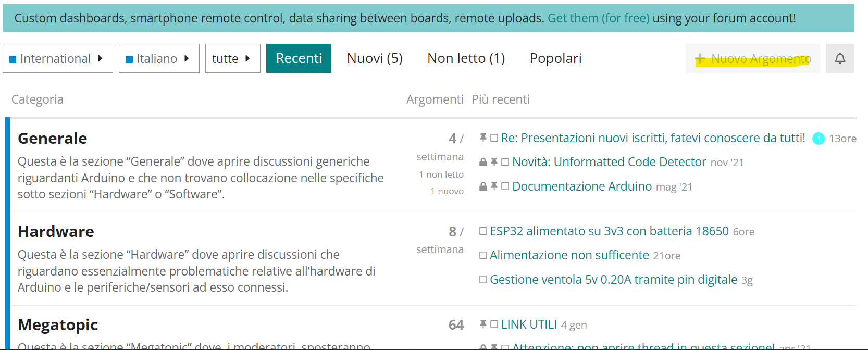Screen dimensions: 868x350
Task: Click lock icon beside Unformatted Code Detector
Action: click(483, 162)
